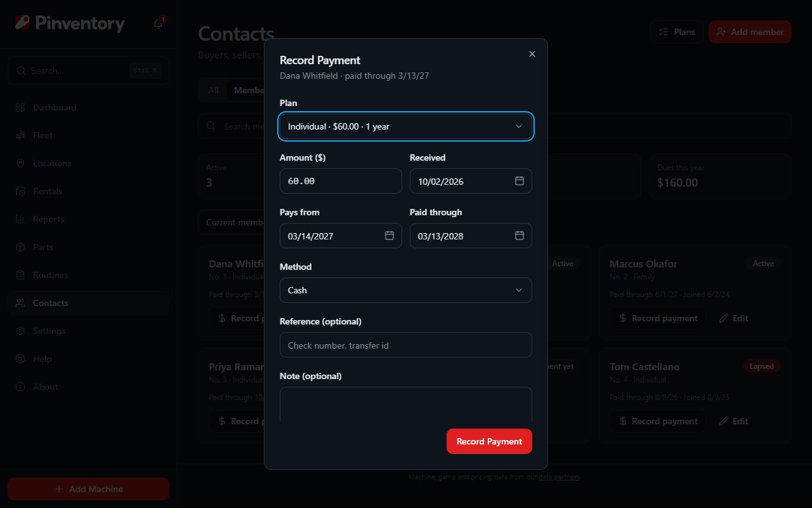Open Reports from the sidebar
Image resolution: width=812 pixels, height=508 pixels.
pos(88,219)
